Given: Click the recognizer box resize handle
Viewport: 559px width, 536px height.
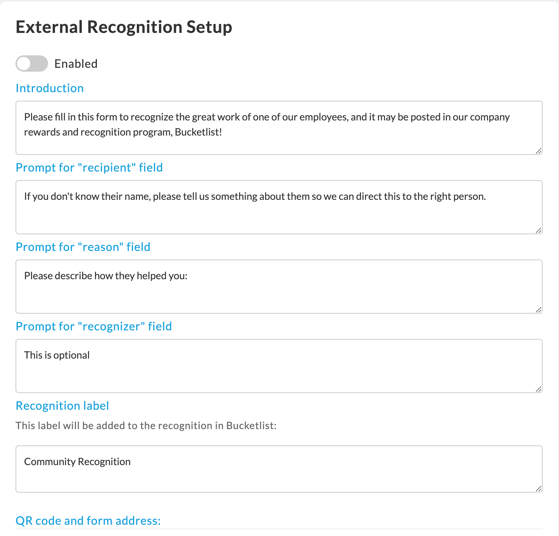Looking at the screenshot, I should coord(538,389).
